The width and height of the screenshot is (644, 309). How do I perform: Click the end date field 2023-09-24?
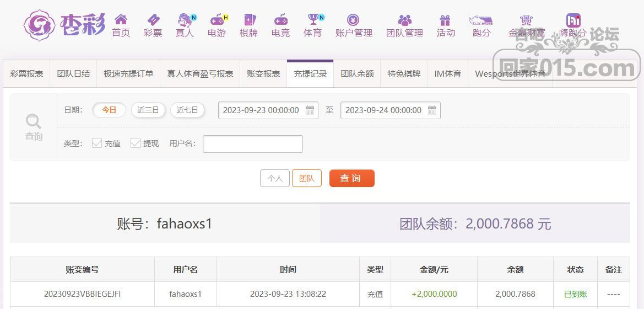(391, 110)
